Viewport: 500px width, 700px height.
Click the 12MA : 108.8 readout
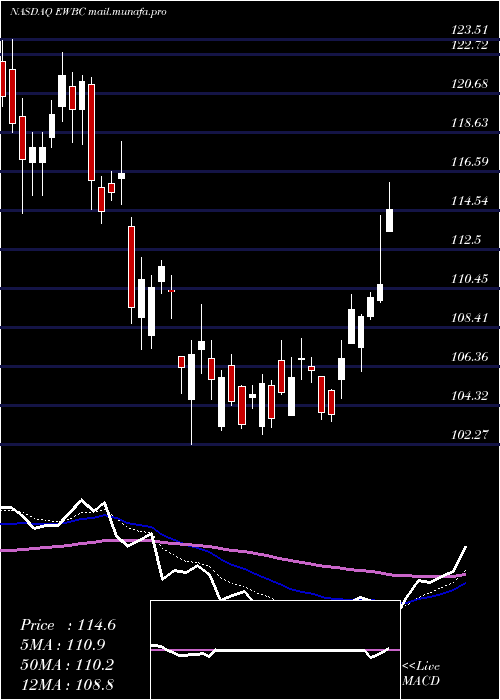[x=67, y=684]
